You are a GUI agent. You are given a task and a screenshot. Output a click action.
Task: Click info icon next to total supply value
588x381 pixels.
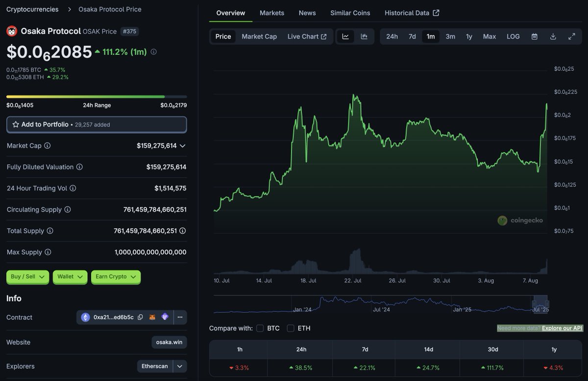coord(183,231)
